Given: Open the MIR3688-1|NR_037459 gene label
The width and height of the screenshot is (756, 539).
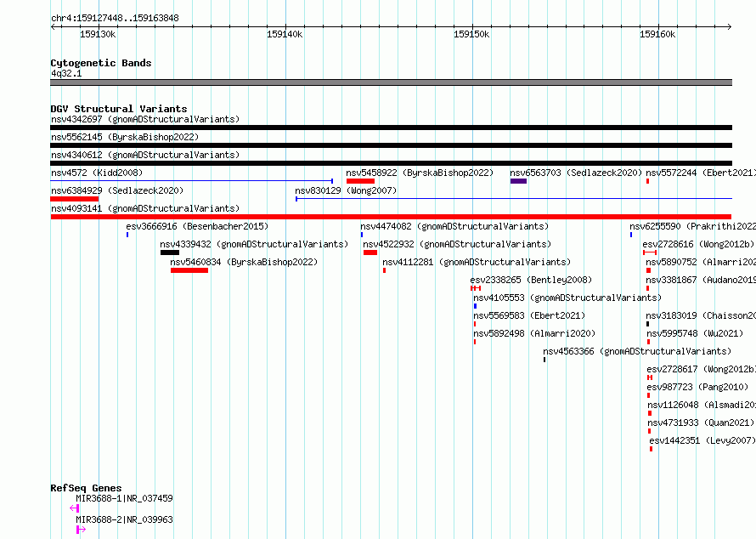Looking at the screenshot, I should click(x=124, y=498).
